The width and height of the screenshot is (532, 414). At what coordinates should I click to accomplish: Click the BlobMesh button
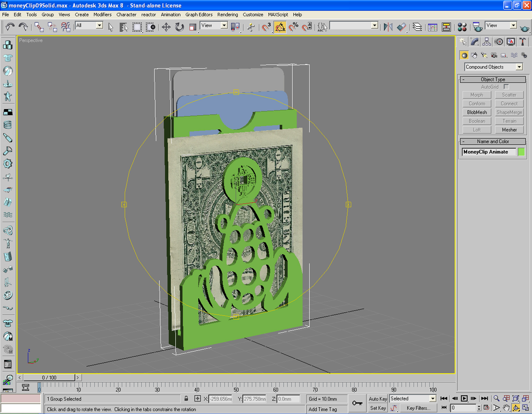(x=477, y=112)
